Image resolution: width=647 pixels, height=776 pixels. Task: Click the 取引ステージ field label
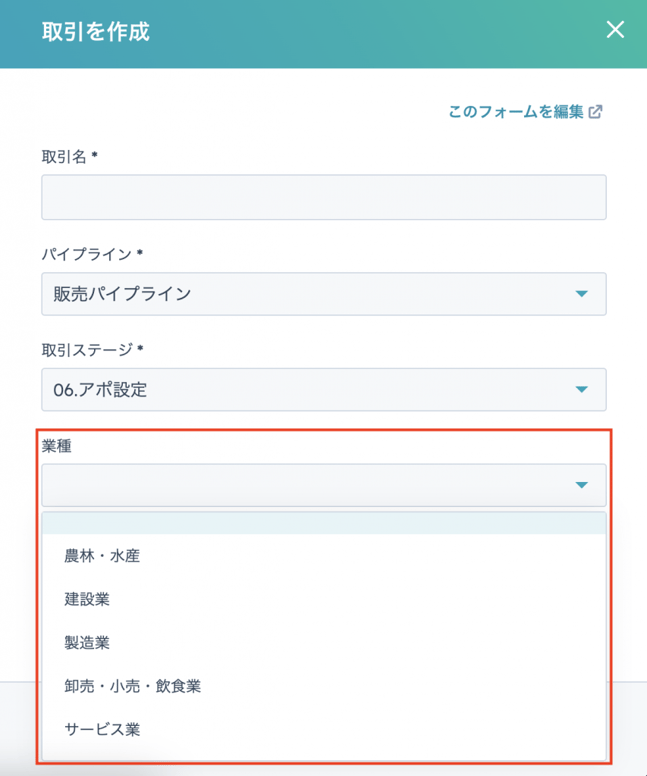coord(87,349)
